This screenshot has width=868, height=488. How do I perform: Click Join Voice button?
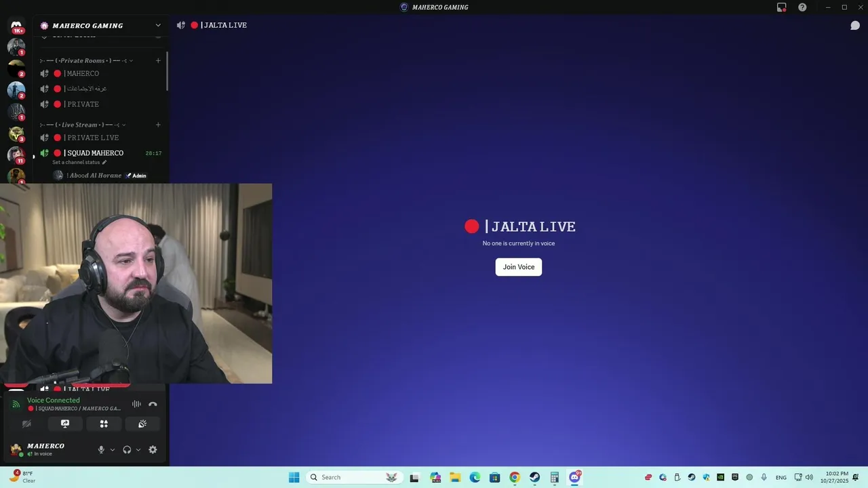(519, 267)
